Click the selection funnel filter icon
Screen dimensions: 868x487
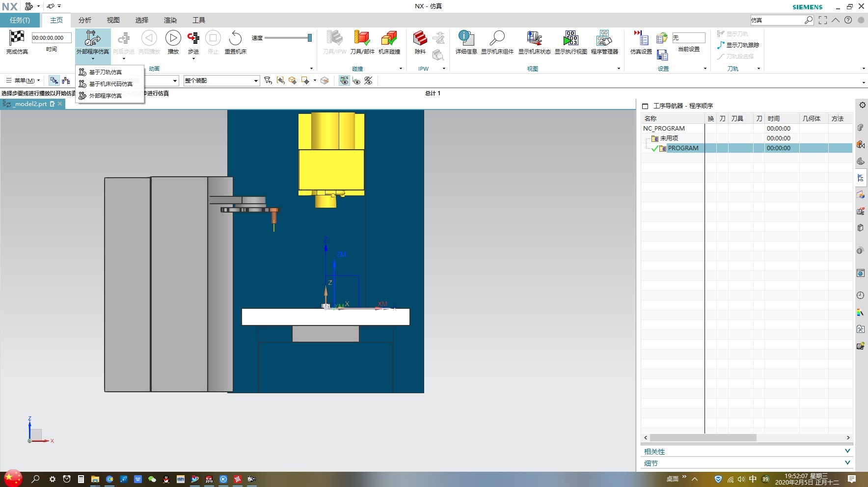[268, 81]
